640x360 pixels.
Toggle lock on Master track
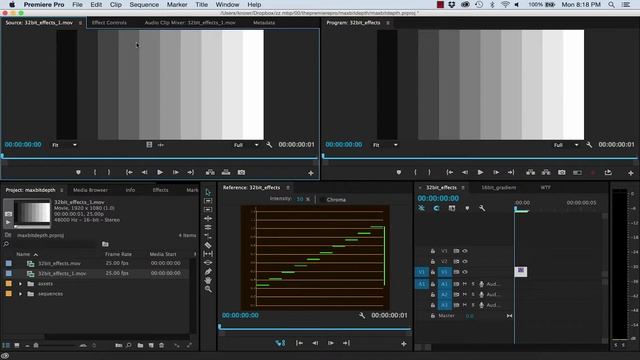coord(433,316)
